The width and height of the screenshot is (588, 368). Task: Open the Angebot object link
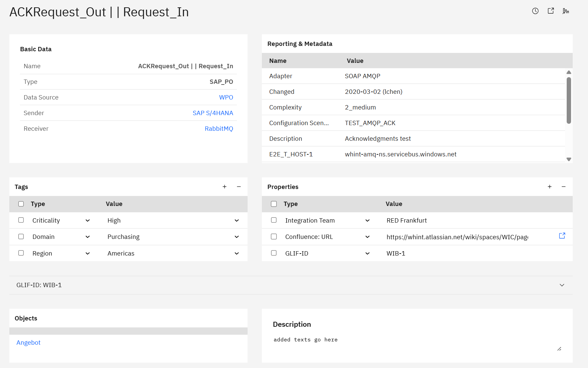[28, 343]
